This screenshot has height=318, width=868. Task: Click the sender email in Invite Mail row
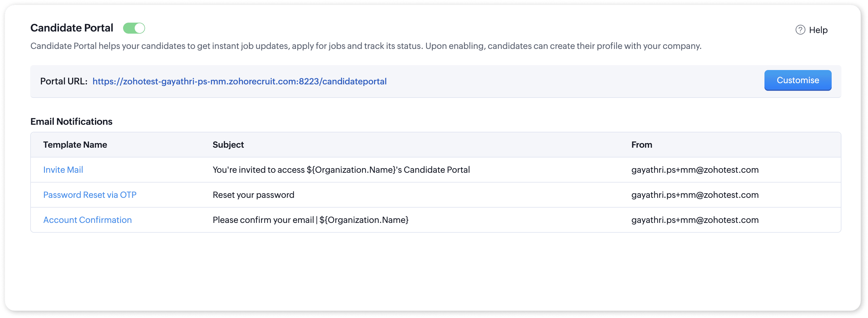pyautogui.click(x=695, y=170)
